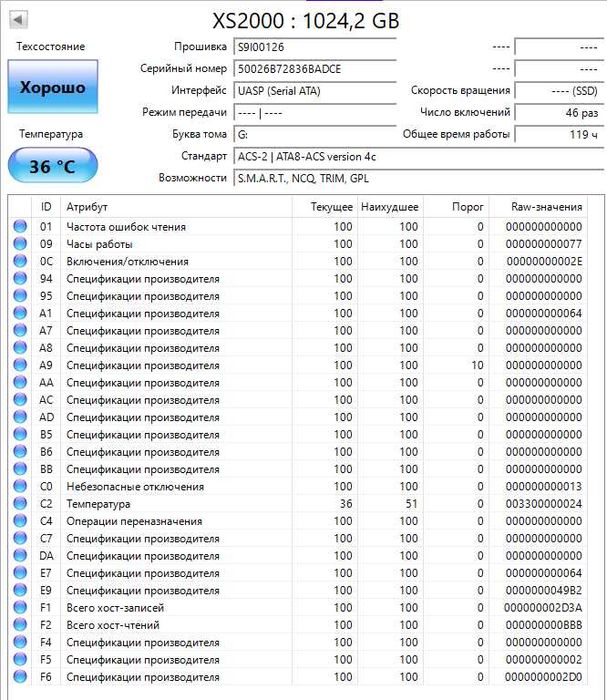This screenshot has width=607, height=700.
Task: Click status icon of row C2
Action: pos(20,504)
